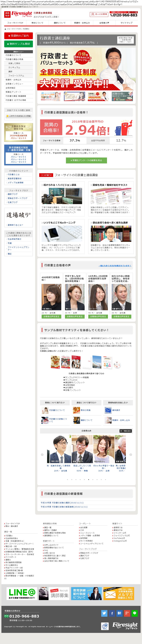Click the 全額返金保証制度対象 sidebar banner
Viewport: 142px width, 644px height.
coord(18,132)
